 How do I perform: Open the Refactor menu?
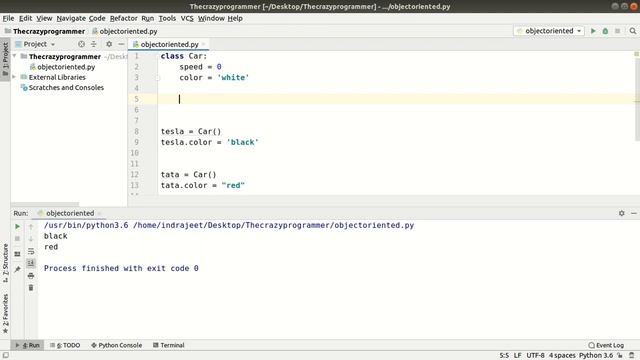click(x=124, y=18)
